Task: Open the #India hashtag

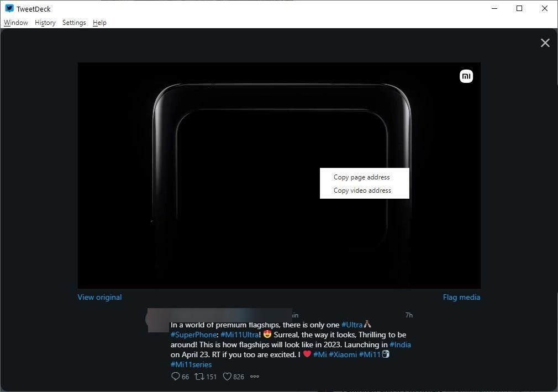Action: 401,345
